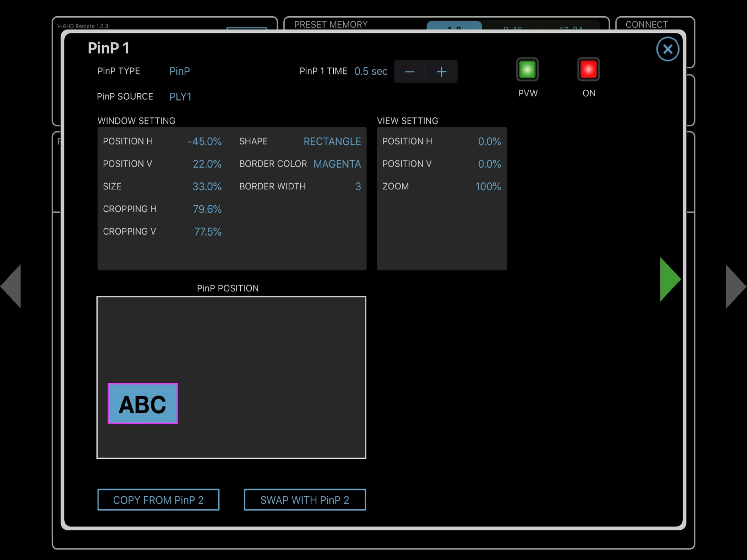The width and height of the screenshot is (747, 560).
Task: Change SHAPE from RECTANGLE
Action: (332, 142)
